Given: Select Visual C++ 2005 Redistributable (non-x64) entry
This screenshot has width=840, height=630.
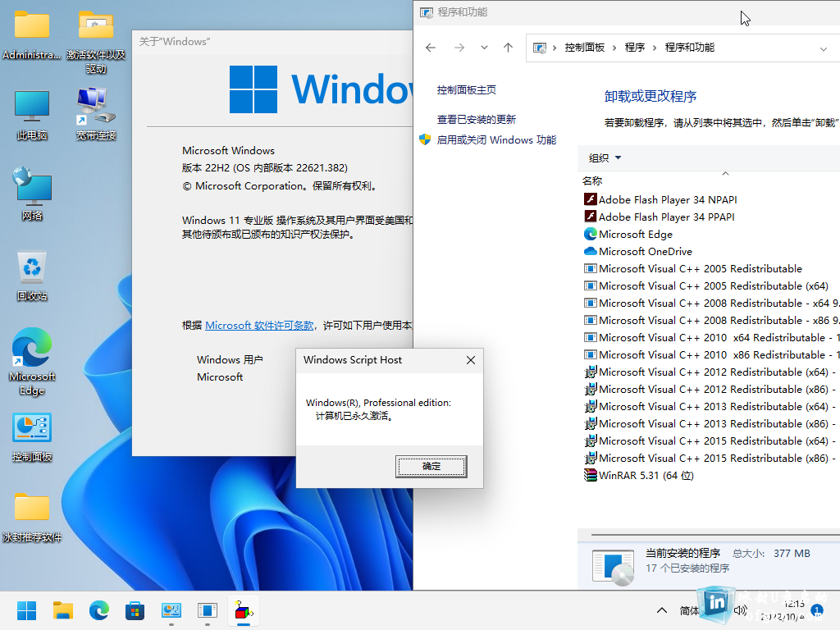Looking at the screenshot, I should (693, 268).
